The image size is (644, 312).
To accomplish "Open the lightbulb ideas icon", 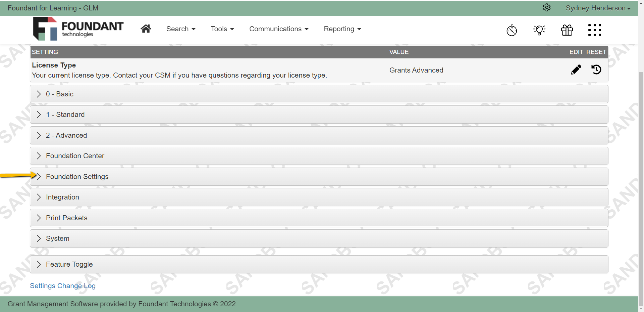I will (x=539, y=30).
